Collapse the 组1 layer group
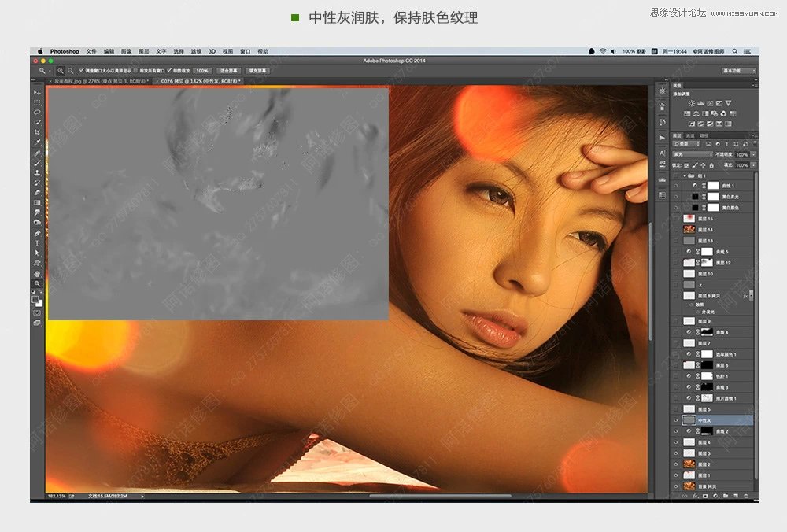Image resolution: width=787 pixels, height=532 pixels. point(685,175)
